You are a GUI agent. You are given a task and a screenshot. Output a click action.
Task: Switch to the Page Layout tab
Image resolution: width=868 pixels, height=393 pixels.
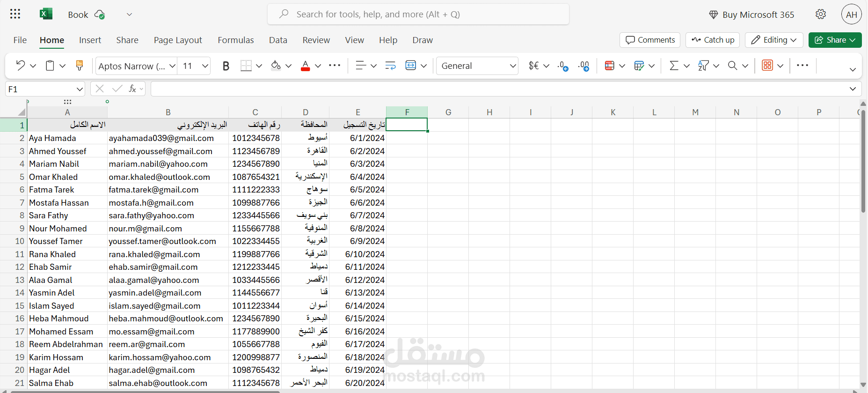178,40
